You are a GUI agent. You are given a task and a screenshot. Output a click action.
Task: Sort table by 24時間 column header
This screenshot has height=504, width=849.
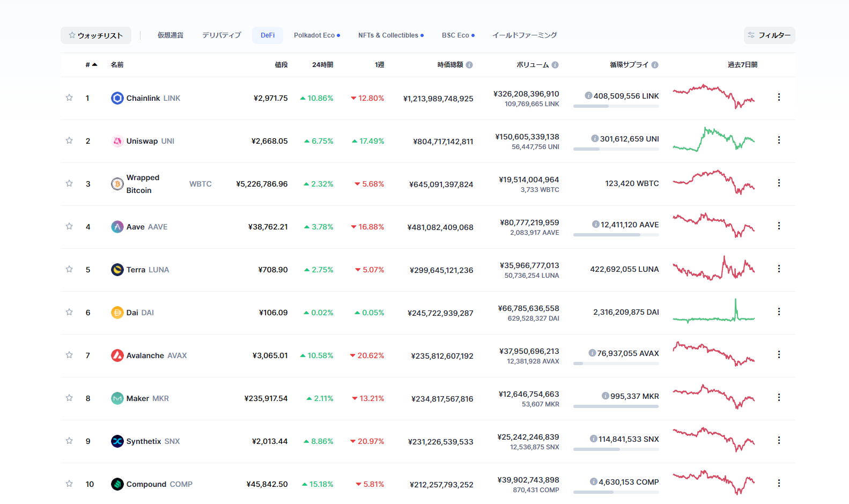[322, 65]
